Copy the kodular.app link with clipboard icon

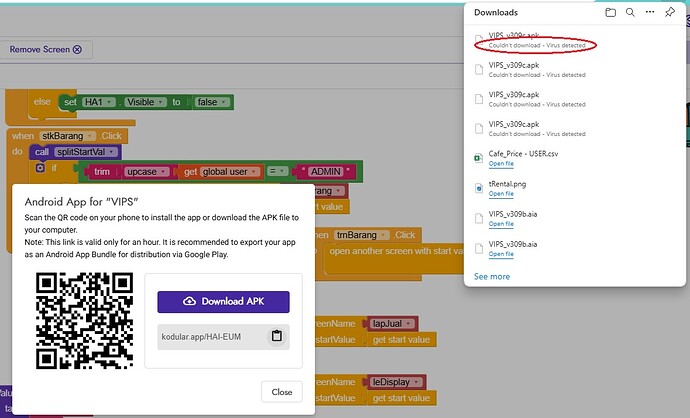[x=277, y=336]
